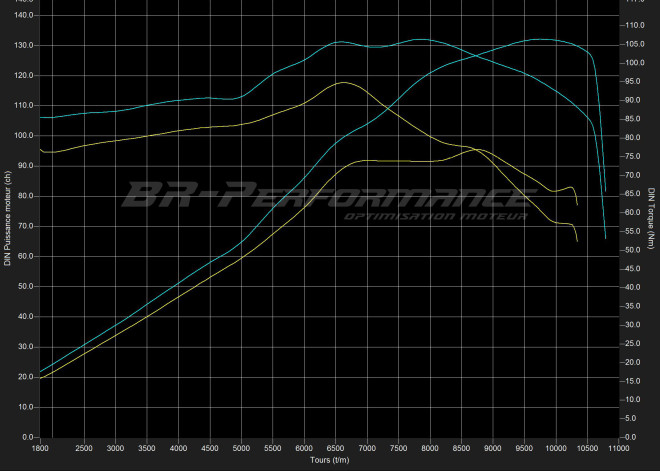Select the 7000 rpm tick label
Image resolution: width=660 pixels, height=471 pixels.
tap(367, 448)
